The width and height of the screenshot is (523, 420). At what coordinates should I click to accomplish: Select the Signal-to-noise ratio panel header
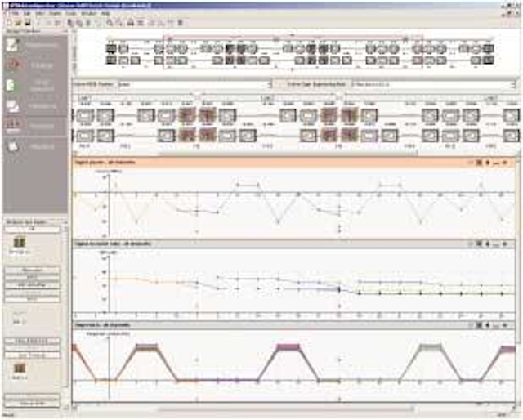pyautogui.click(x=293, y=244)
